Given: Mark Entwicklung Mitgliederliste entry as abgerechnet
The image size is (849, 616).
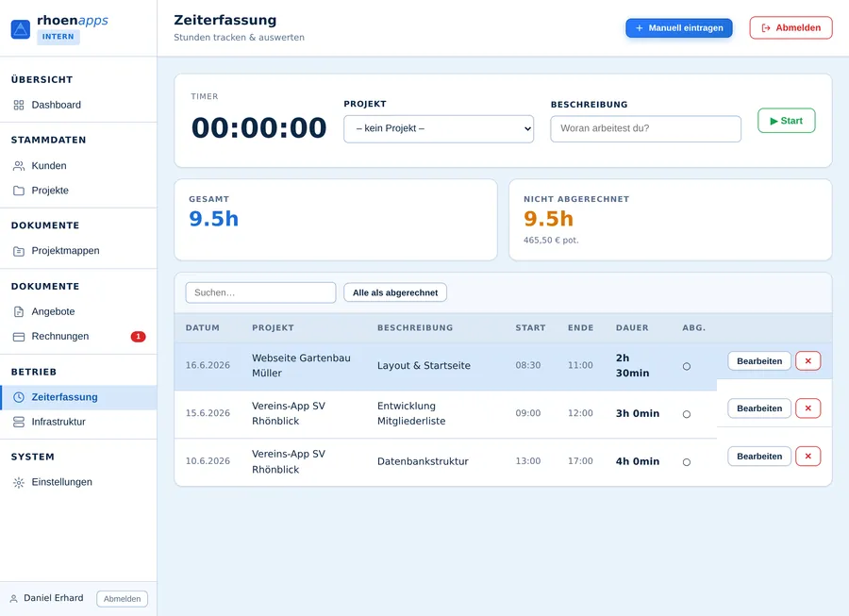Looking at the screenshot, I should (687, 414).
